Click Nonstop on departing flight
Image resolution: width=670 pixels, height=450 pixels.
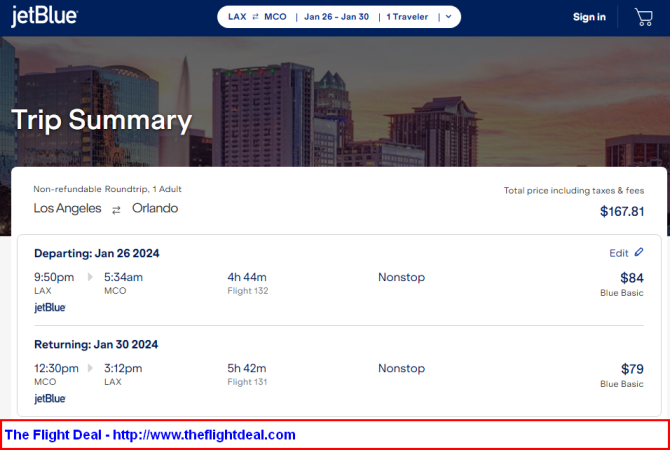click(x=402, y=277)
